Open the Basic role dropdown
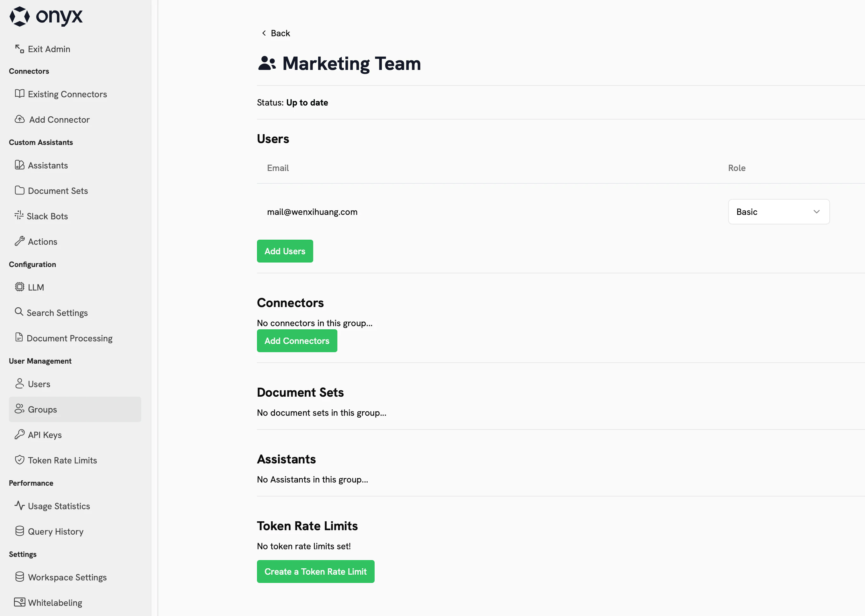 coord(778,212)
